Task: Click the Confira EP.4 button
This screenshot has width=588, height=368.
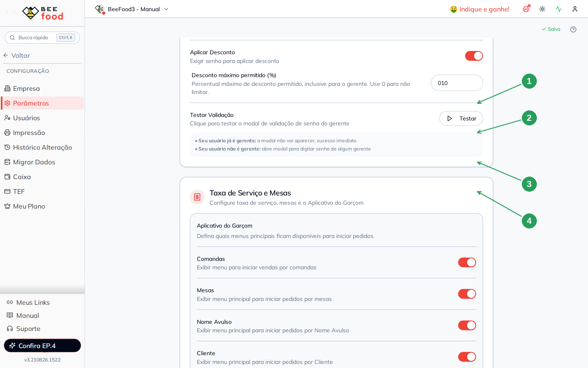Action: [42, 346]
